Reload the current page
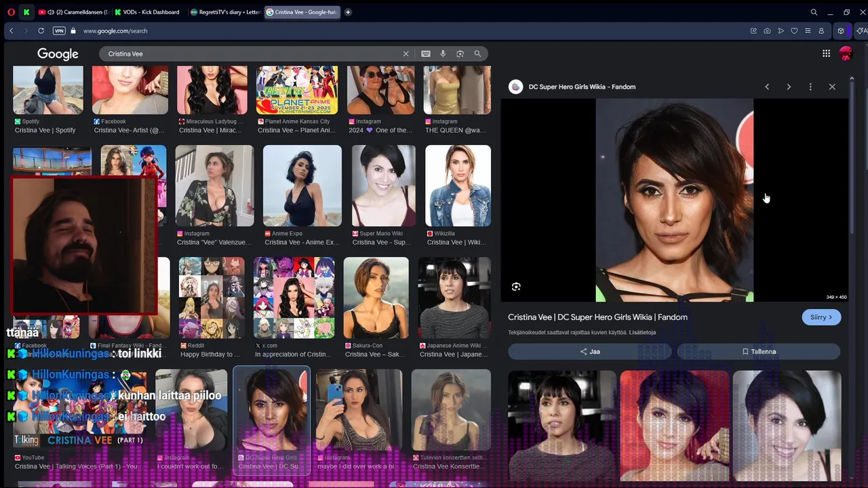Viewport: 868px width, 488px height. pyautogui.click(x=41, y=30)
